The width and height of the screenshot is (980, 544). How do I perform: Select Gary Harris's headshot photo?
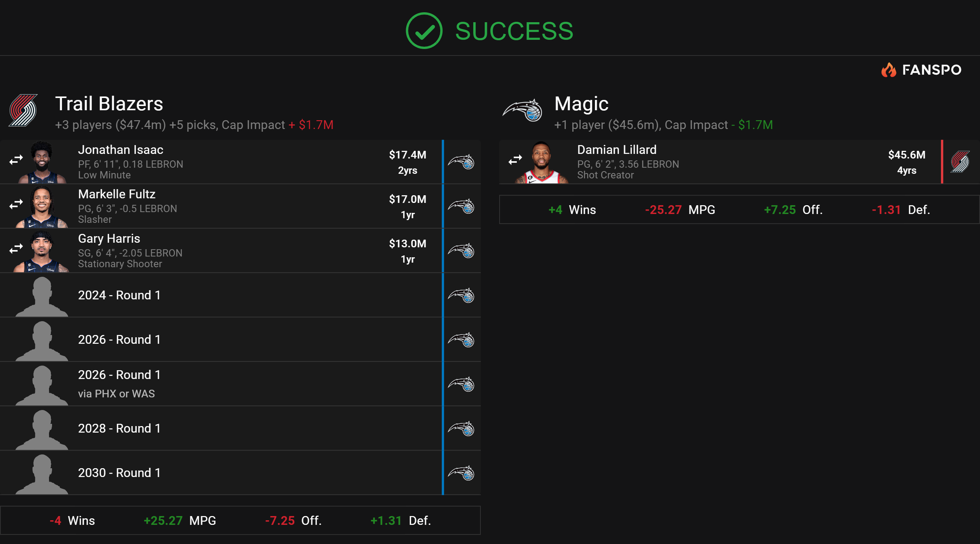pos(42,251)
